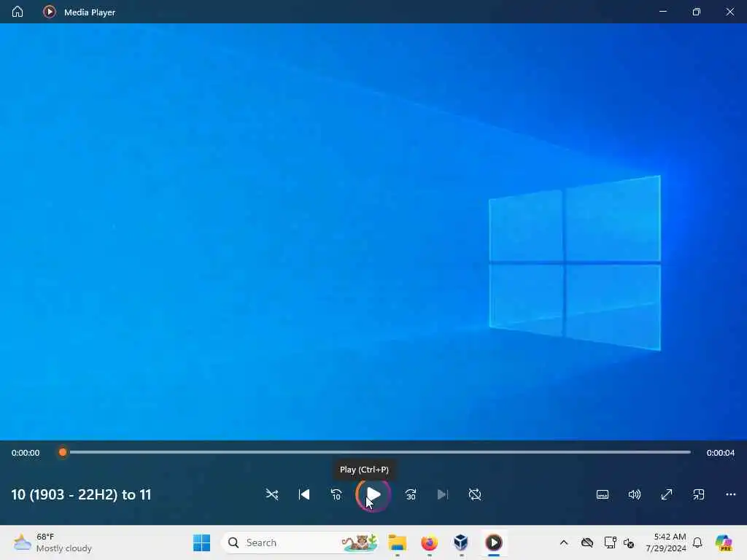Viewport: 747px width, 560px height.
Task: Go to the previous track
Action: pos(304,494)
